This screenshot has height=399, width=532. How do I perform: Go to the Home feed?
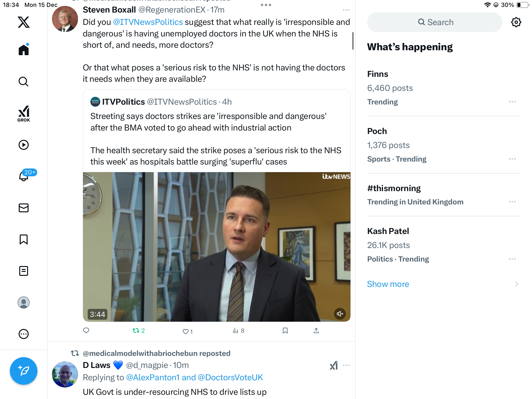(x=24, y=50)
